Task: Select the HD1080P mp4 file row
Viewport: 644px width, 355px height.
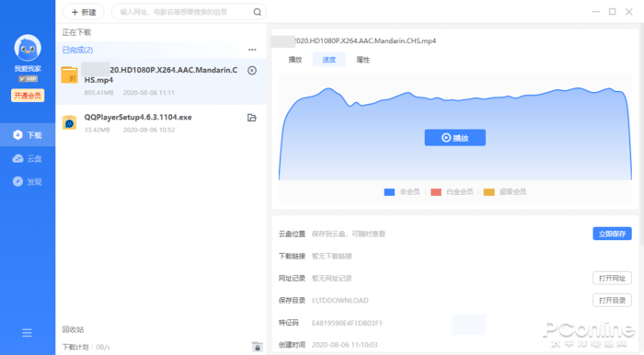Action: 161,81
